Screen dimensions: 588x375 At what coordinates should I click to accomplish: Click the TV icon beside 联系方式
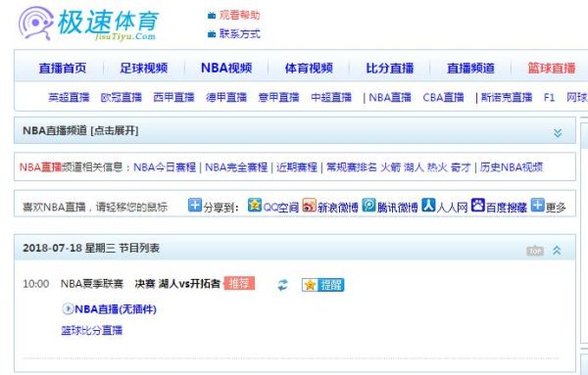tap(212, 33)
